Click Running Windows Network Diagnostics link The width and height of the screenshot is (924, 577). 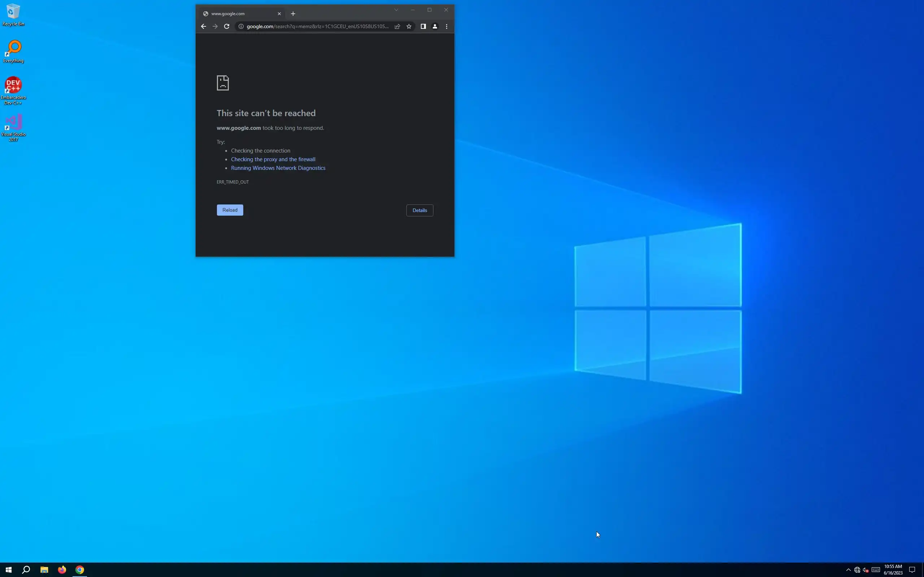pos(278,168)
